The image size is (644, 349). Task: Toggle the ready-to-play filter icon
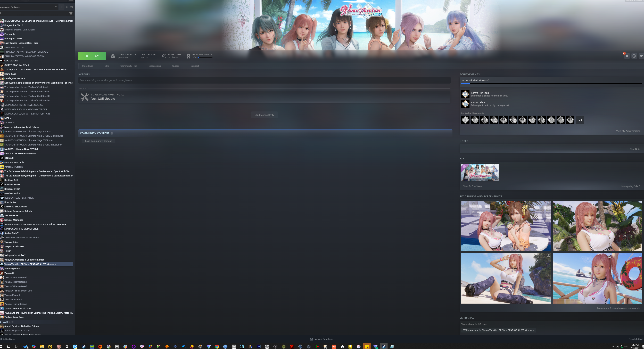(x=71, y=7)
